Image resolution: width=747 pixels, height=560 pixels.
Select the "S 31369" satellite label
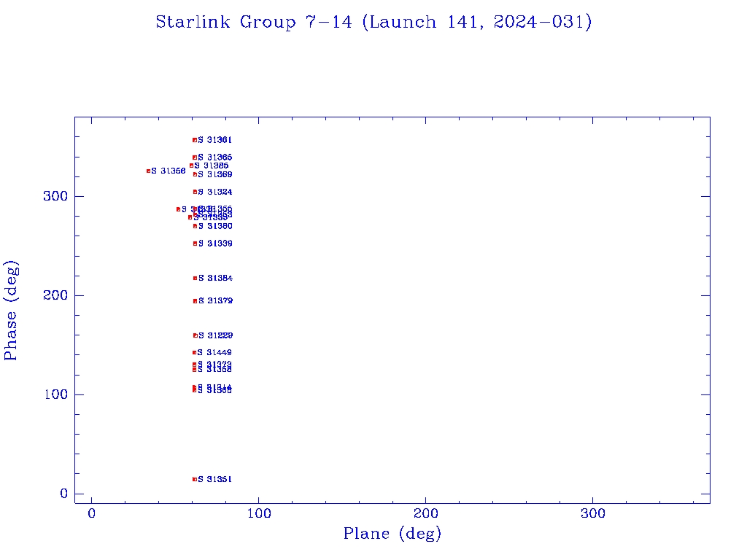215,175
